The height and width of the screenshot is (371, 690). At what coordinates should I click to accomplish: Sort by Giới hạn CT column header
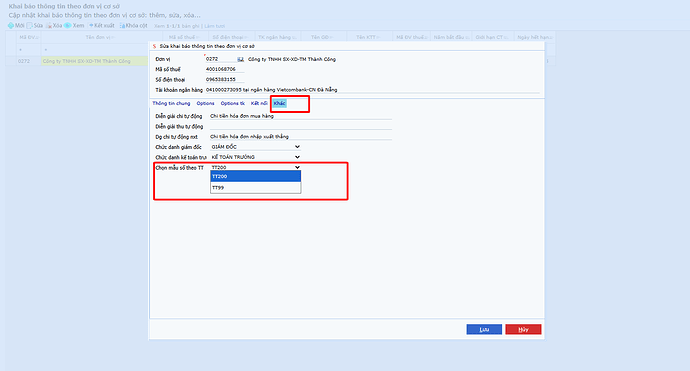[492, 37]
